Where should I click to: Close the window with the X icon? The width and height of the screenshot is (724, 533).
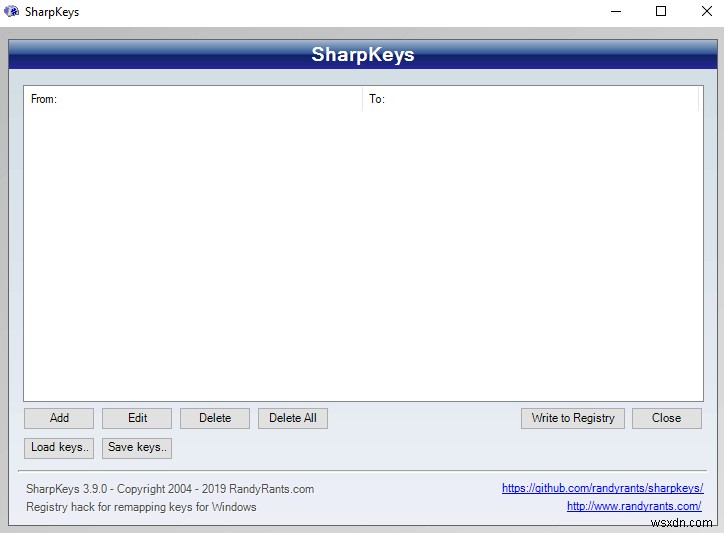tap(706, 11)
